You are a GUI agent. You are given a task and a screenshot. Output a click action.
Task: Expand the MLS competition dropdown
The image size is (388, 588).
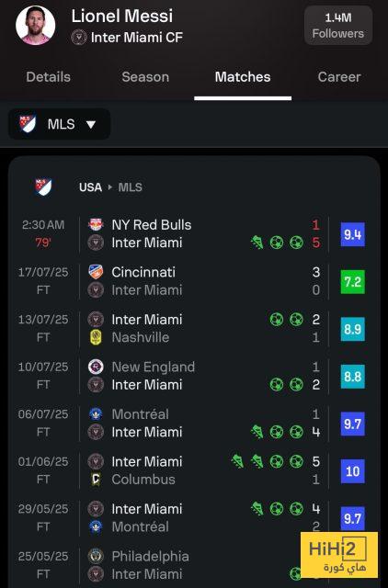(x=59, y=124)
